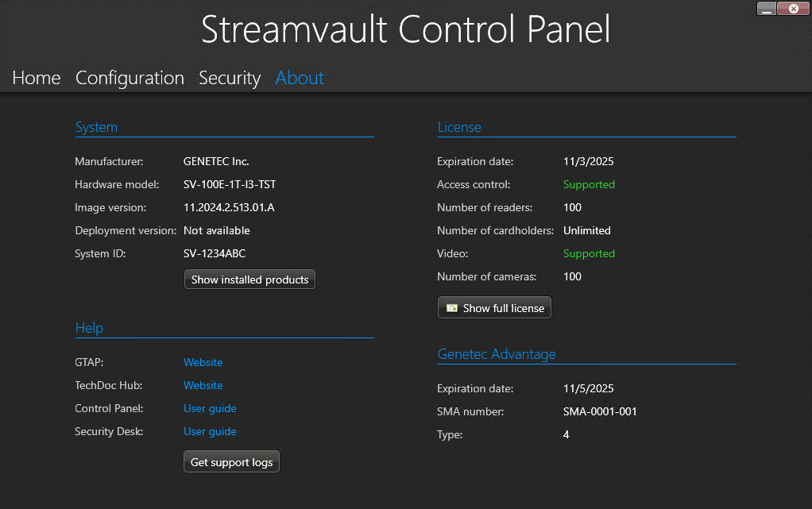Open the Security tab
The image size is (812, 509).
[x=230, y=78]
